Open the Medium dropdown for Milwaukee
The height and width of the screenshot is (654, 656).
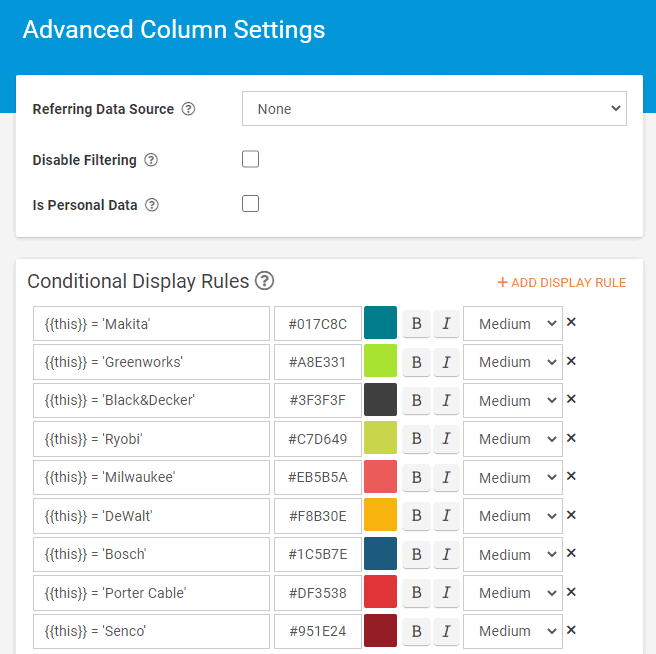[x=512, y=477]
